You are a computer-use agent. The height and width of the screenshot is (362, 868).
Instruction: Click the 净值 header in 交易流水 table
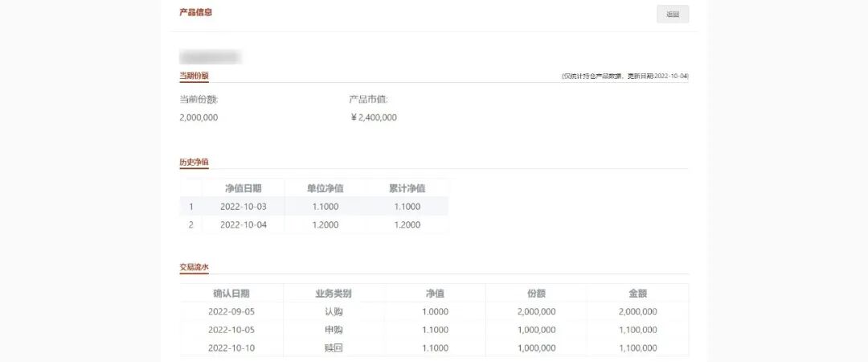click(435, 294)
